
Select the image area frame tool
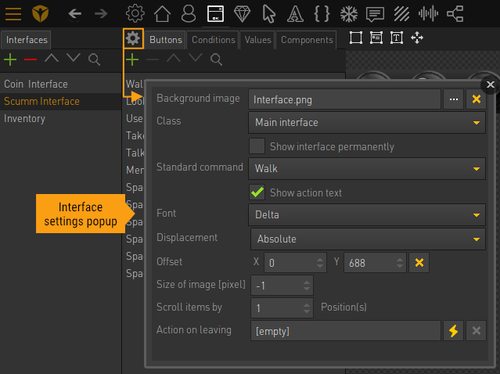click(376, 38)
